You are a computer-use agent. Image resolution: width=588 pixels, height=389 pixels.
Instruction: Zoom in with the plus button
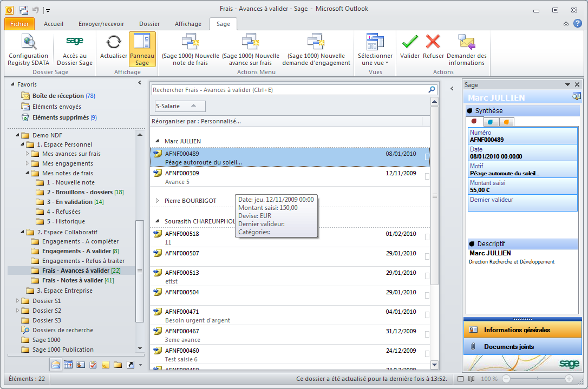tap(569, 379)
